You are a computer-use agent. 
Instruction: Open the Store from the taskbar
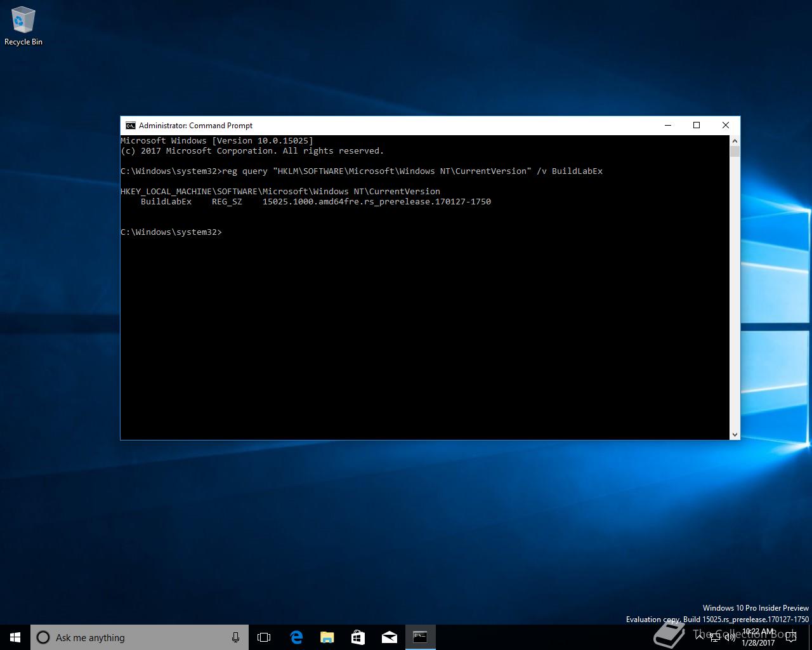[x=358, y=637]
